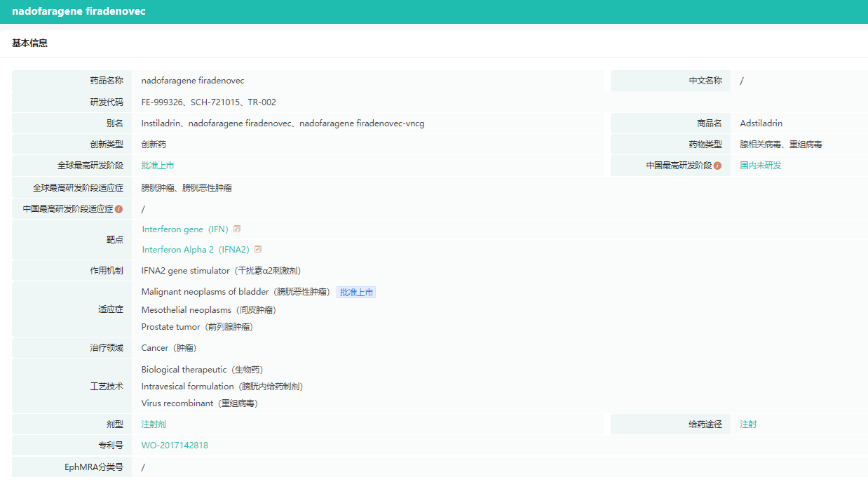Open external icon next to Interferon Alpha 2 (IFNA2)
Screen dimensions: 868x482
258,249
